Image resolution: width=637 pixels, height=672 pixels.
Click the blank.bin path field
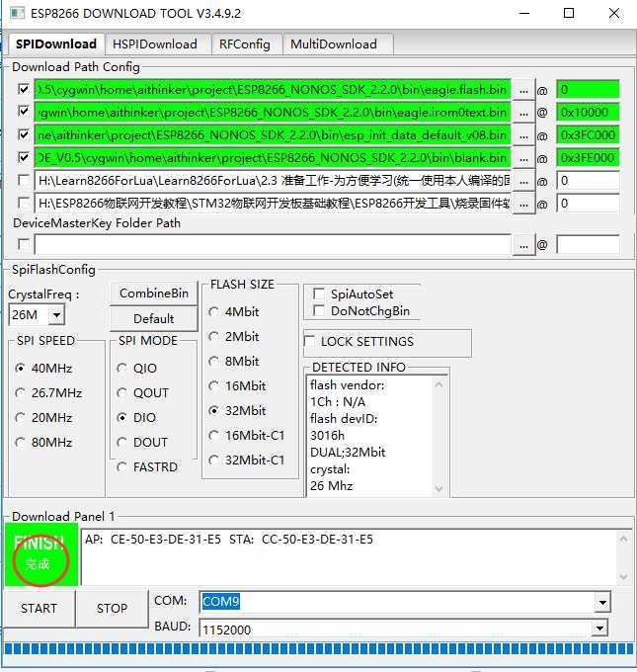pyautogui.click(x=273, y=158)
